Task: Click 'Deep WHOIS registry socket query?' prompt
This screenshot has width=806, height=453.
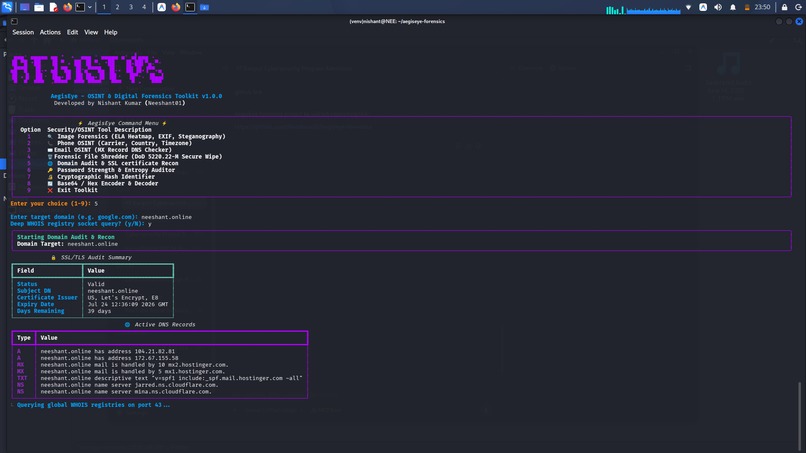Action: [x=77, y=224]
